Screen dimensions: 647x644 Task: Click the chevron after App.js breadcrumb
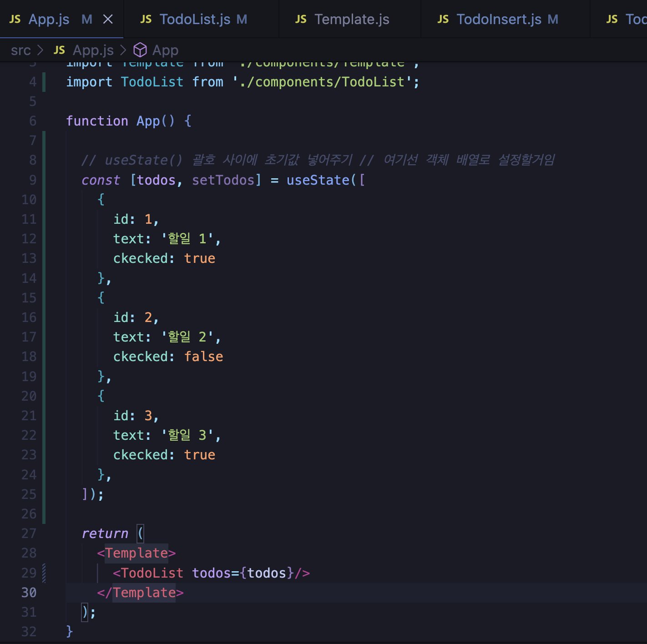click(x=123, y=50)
